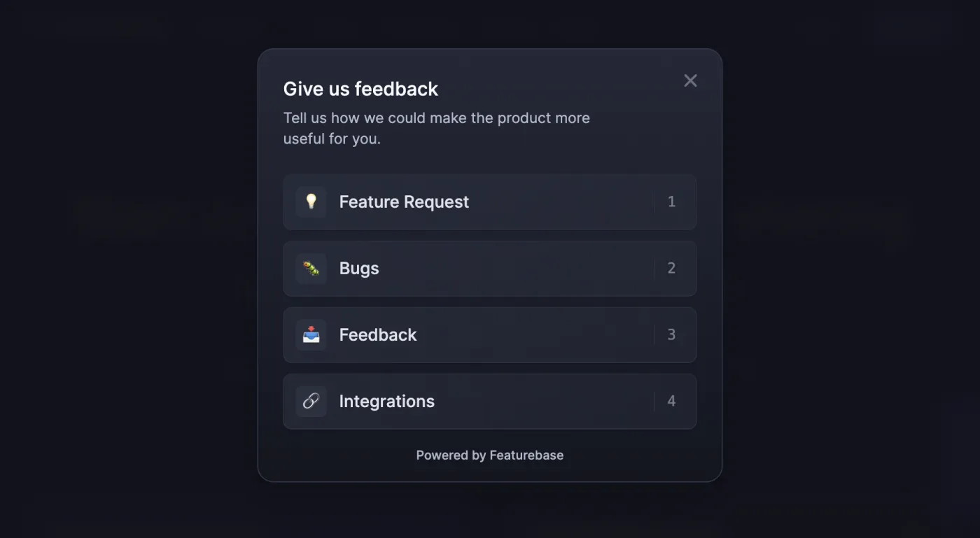
Task: Click the lightbulb icon for Feature Request
Action: (x=311, y=201)
